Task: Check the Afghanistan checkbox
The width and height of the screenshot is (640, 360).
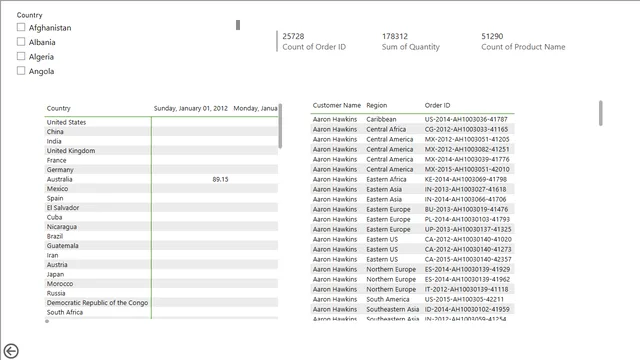Action: click(x=21, y=27)
